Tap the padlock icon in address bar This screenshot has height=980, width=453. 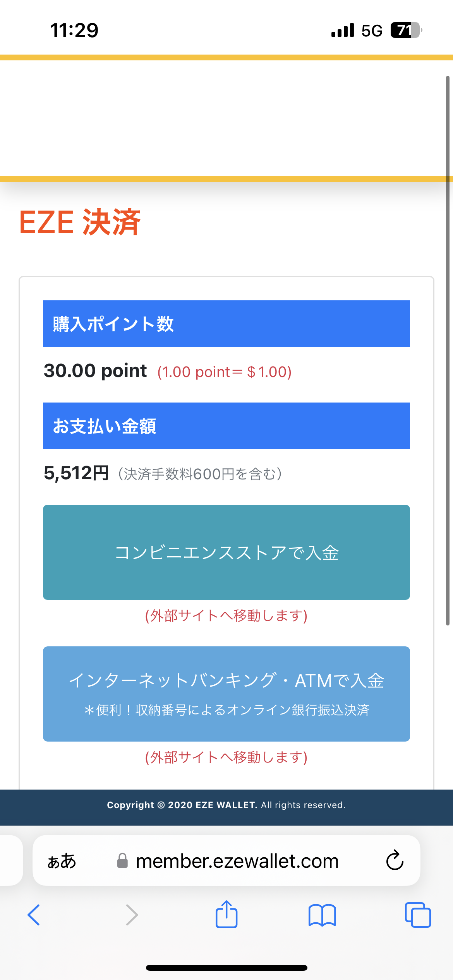coord(122,861)
